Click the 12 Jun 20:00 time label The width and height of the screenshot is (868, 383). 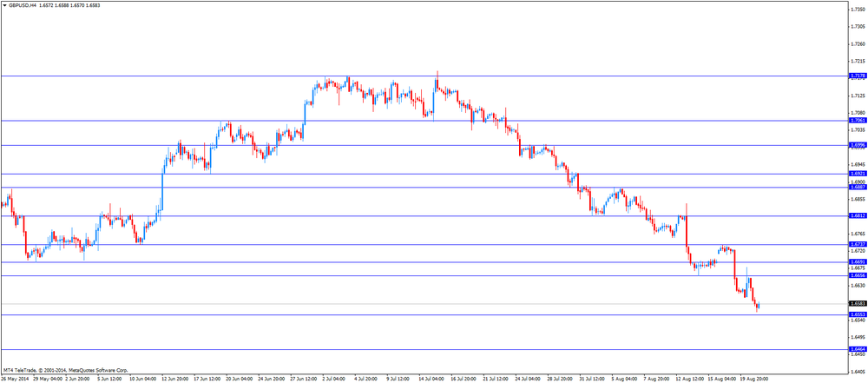[x=176, y=380]
